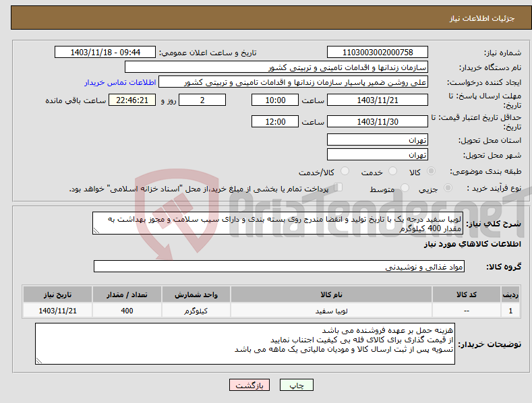Click row number 1 cell
The width and height of the screenshot is (532, 403).
click(510, 311)
